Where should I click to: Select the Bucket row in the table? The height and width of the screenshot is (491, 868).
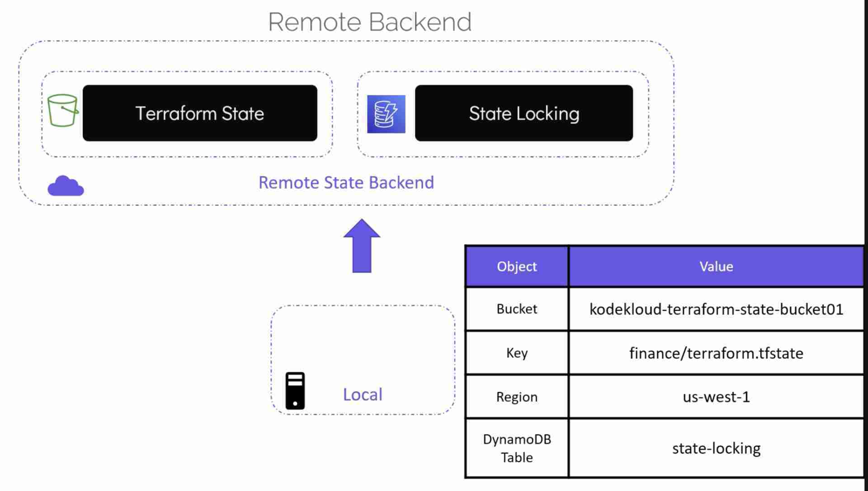click(665, 309)
